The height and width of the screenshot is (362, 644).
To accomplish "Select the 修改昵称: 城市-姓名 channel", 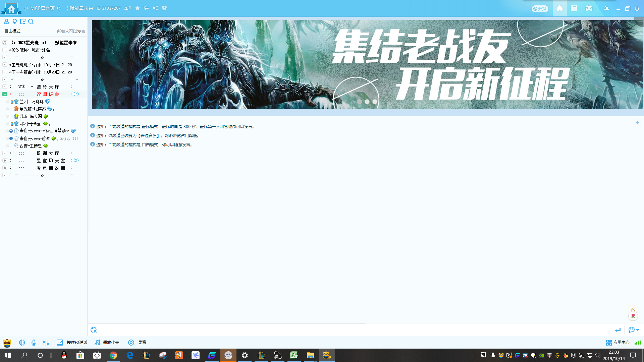I will (44, 50).
